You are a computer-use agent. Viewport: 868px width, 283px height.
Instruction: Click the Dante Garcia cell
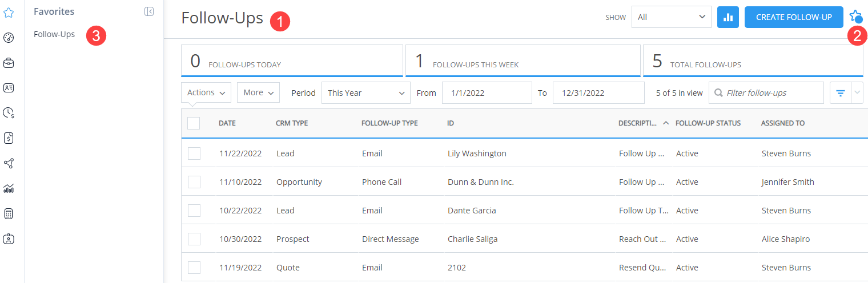point(472,211)
